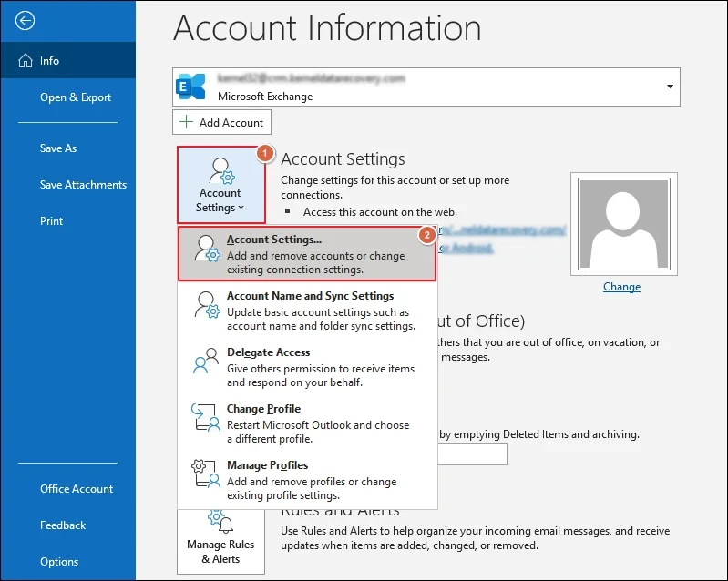This screenshot has height=581, width=728.
Task: Click the Manage Rules & Alerts button
Action: 220,541
